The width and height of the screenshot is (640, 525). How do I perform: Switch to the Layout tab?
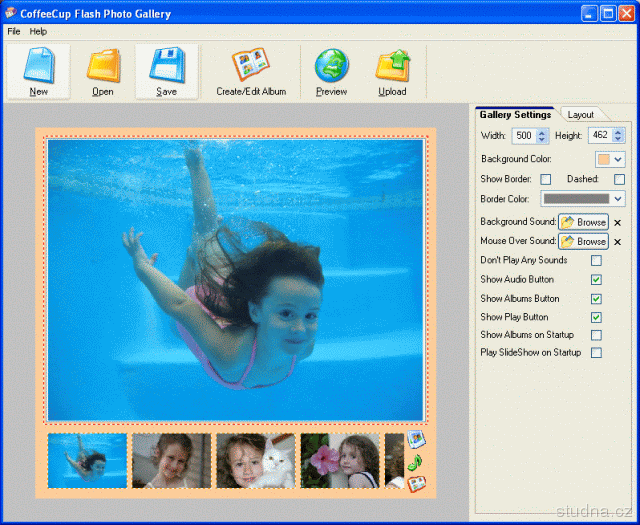point(580,115)
